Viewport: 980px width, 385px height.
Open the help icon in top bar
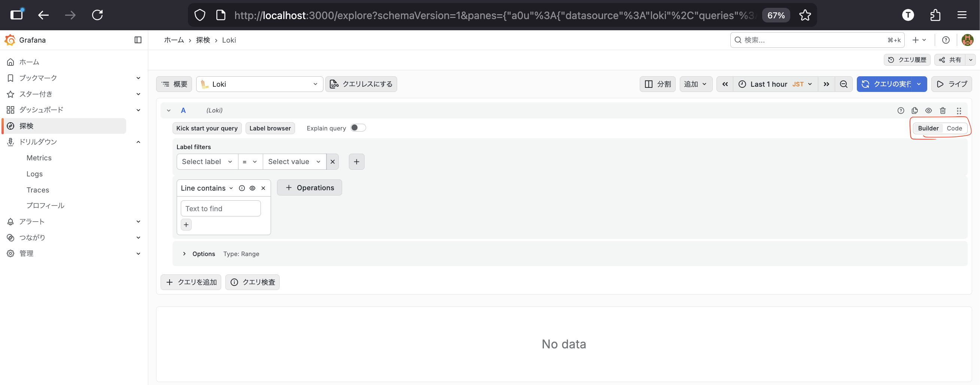946,40
